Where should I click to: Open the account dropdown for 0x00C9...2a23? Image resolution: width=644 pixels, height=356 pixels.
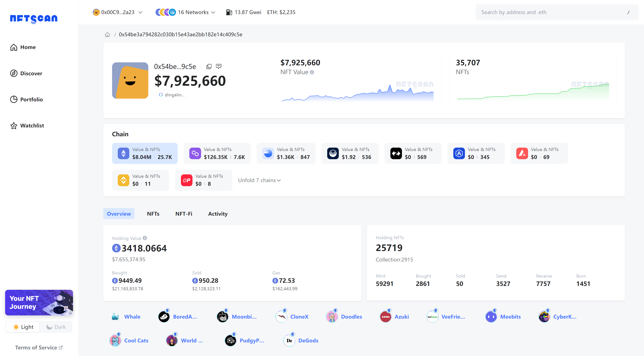[x=118, y=12]
